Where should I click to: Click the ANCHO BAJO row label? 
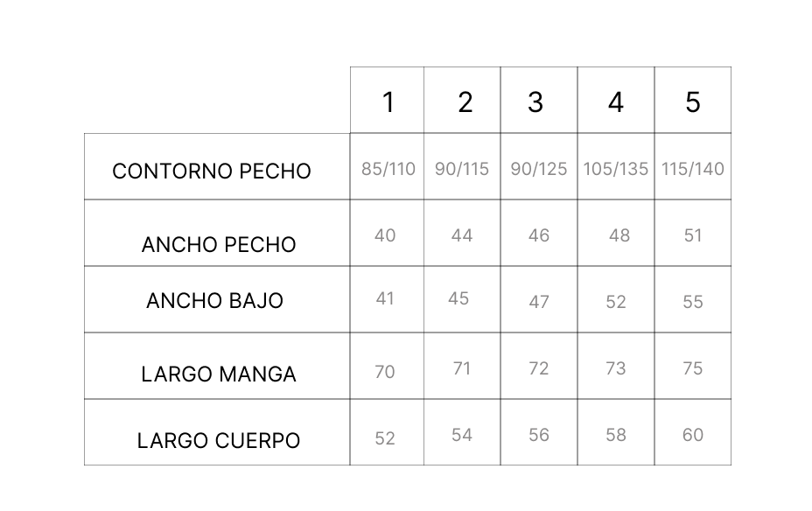[x=215, y=301]
